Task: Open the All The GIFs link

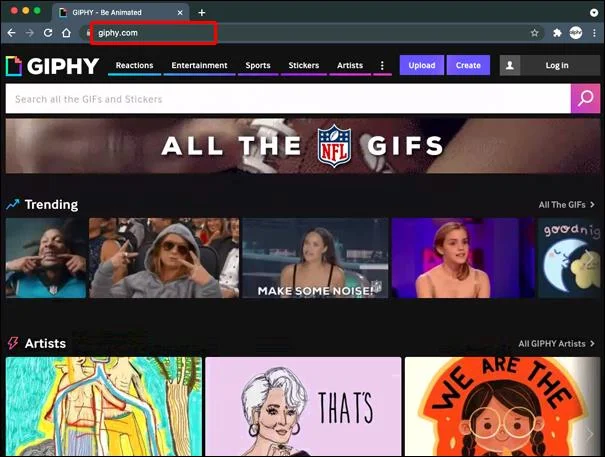Action: (562, 205)
